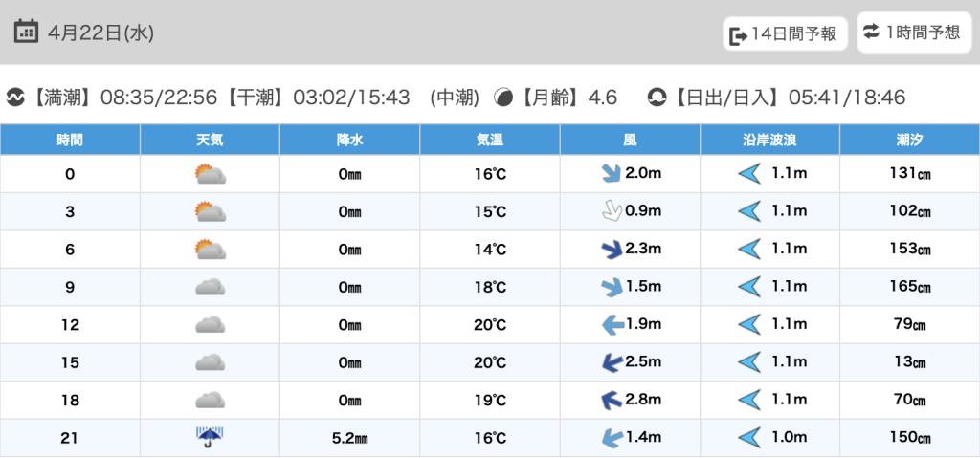
Task: Click the 沿岸波浪 column header
Action: click(x=769, y=140)
